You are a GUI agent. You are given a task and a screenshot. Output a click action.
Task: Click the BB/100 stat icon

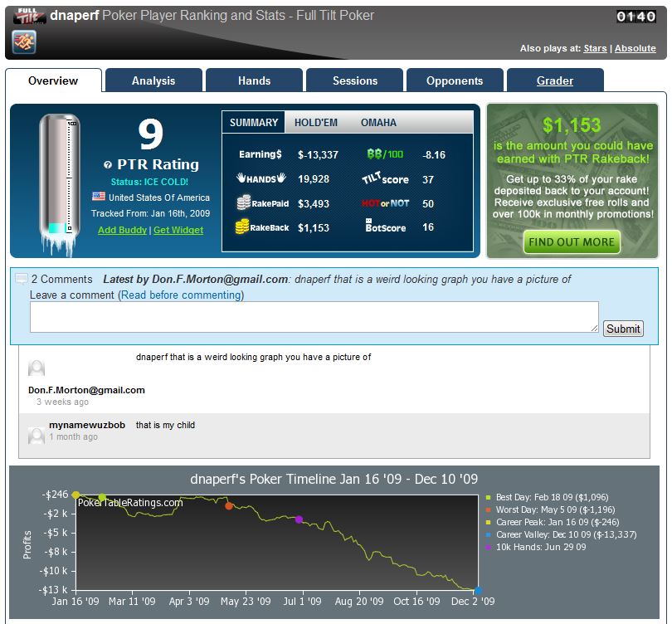tap(385, 154)
